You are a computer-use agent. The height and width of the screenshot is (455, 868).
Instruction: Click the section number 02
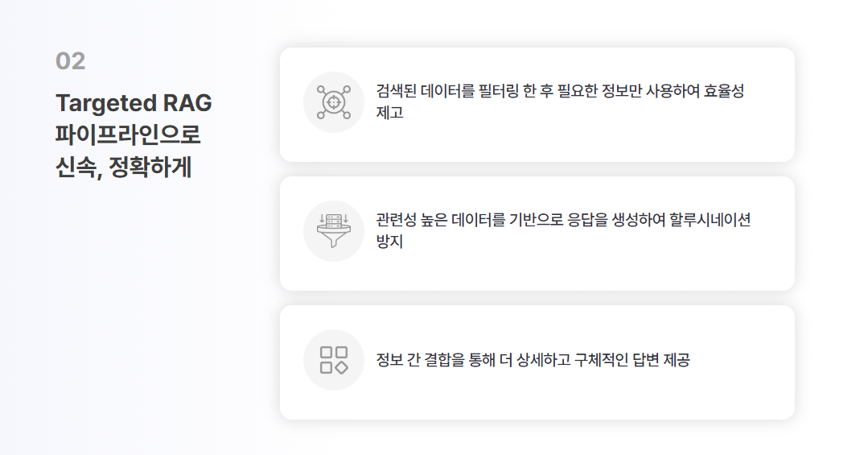[x=70, y=61]
